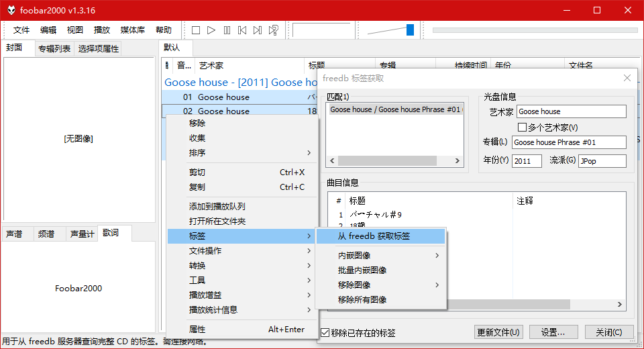The height and width of the screenshot is (349, 644).
Task: Switch to the 专辑列表 tab
Action: tap(54, 49)
